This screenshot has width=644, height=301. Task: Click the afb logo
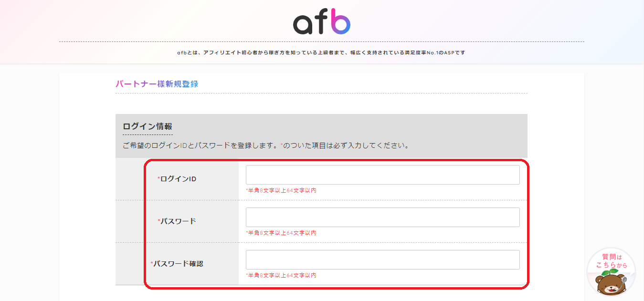point(322,21)
